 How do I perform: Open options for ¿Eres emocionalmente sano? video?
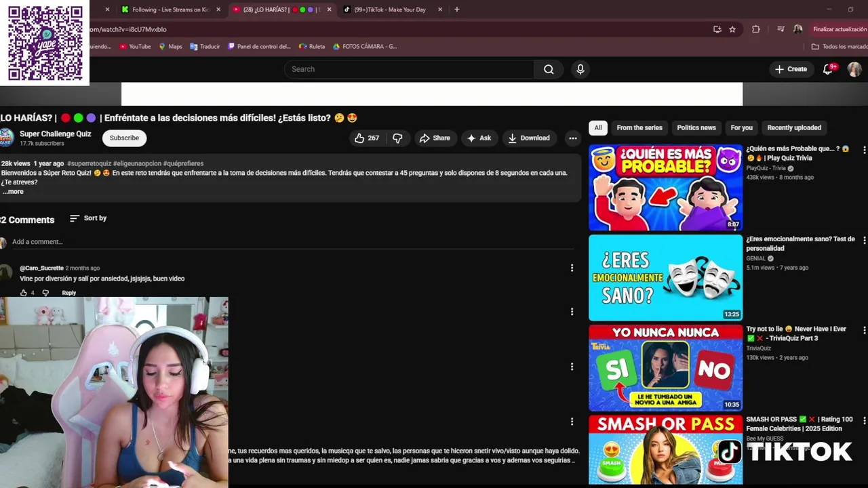(x=864, y=240)
